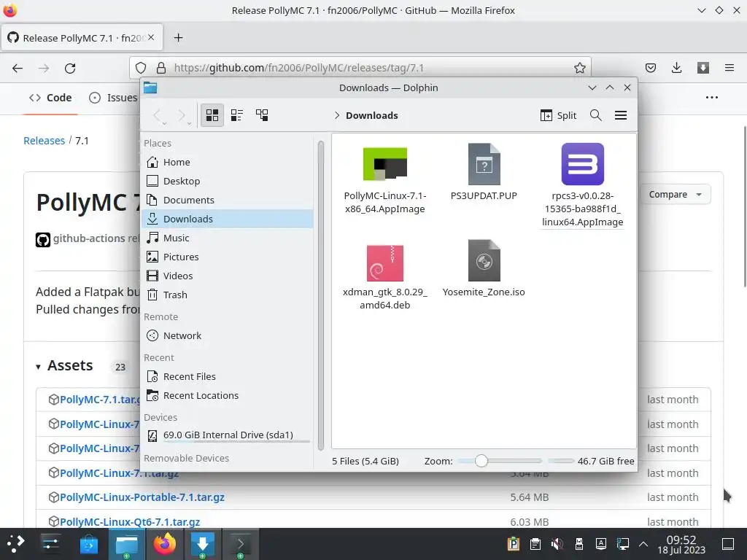Screen dimensions: 747x560
Task: Click Dolphin forward navigation arrow
Action: 182,115
